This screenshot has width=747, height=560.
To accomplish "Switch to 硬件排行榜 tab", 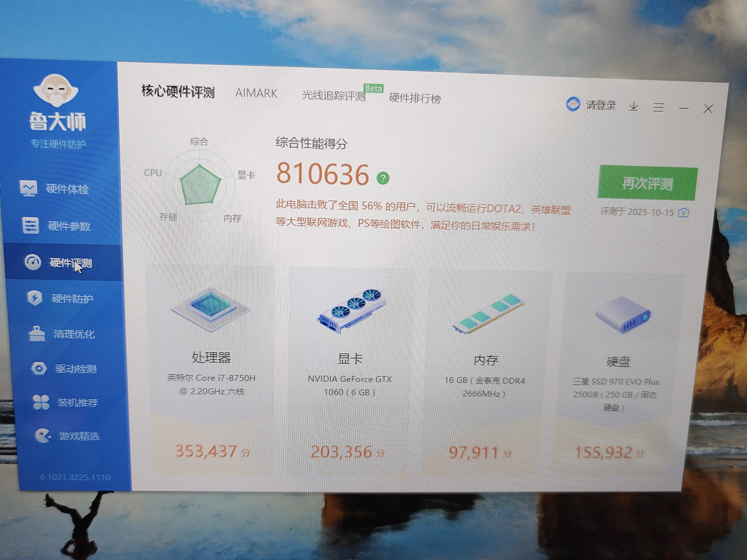I will 415,98.
